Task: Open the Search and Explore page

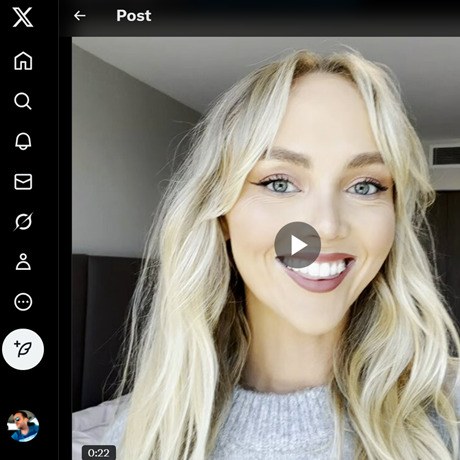Action: (23, 101)
